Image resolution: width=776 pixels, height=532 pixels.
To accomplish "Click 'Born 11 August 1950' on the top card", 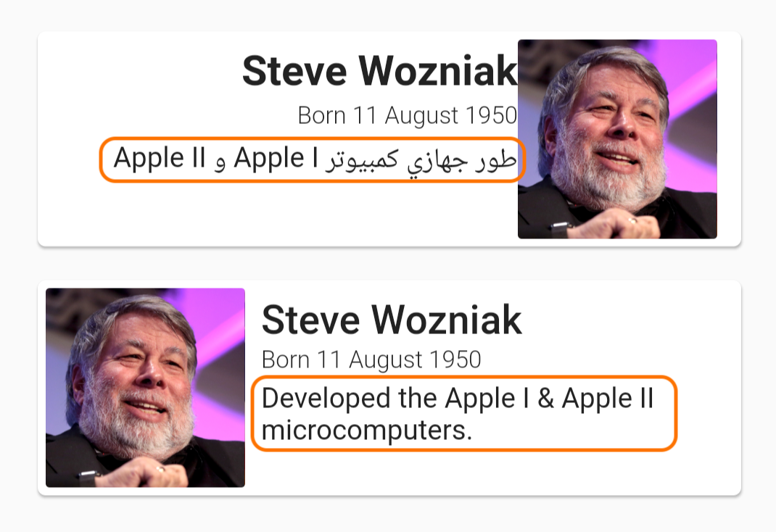I will click(x=408, y=115).
